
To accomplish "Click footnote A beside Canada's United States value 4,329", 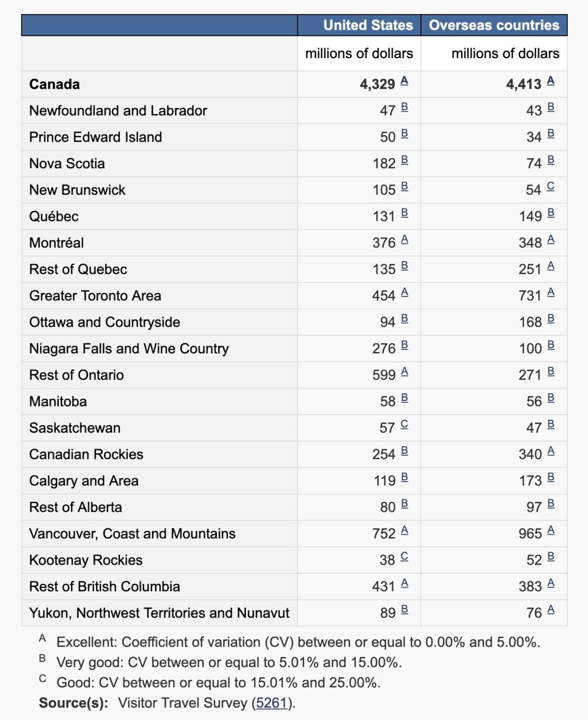I will tap(404, 81).
